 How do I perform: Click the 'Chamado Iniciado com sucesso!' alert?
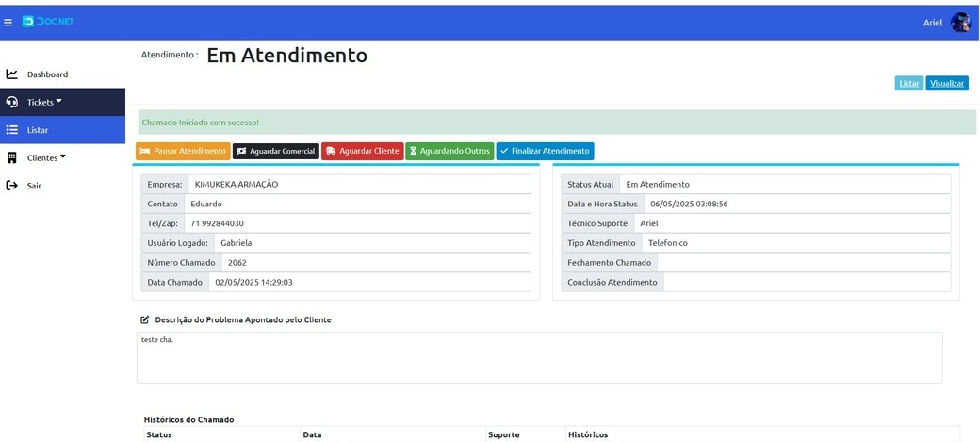tap(558, 122)
